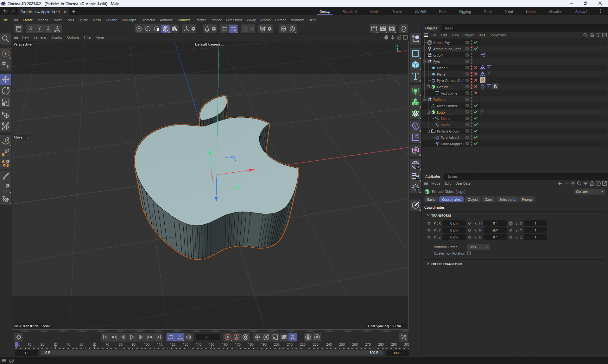
Task: Toggle Plane.1 enabled red cross
Action: (x=476, y=68)
